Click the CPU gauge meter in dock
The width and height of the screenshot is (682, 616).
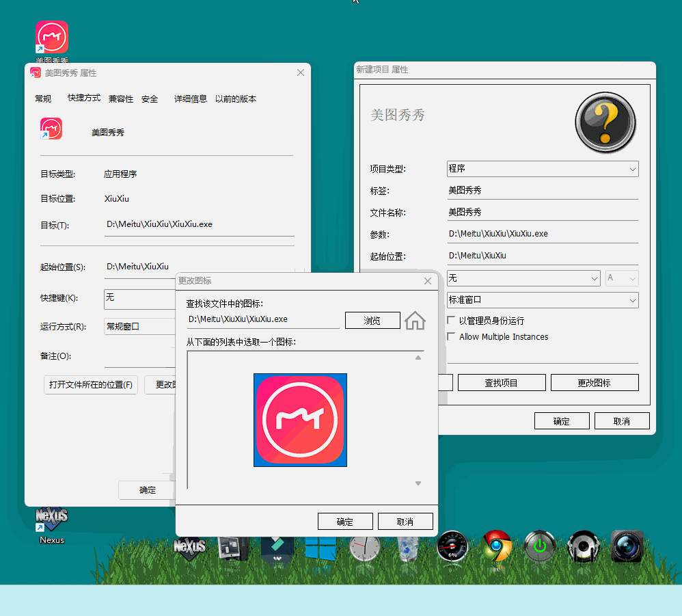[x=452, y=546]
